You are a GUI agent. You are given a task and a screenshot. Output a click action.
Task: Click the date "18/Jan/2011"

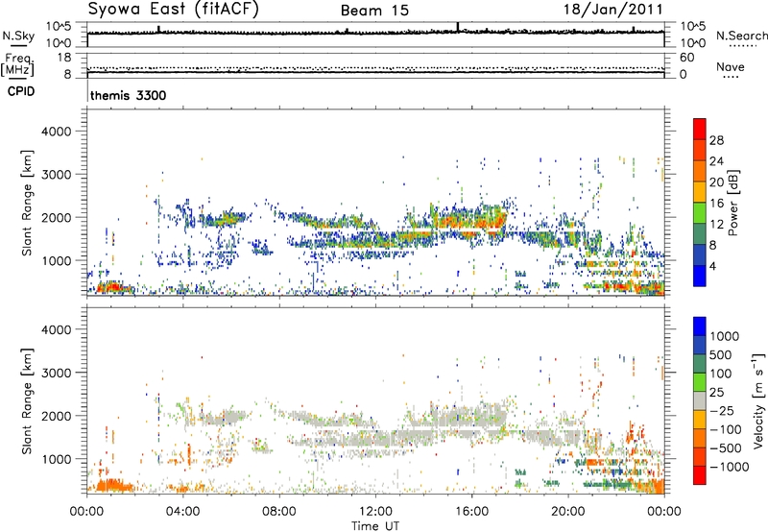point(612,10)
